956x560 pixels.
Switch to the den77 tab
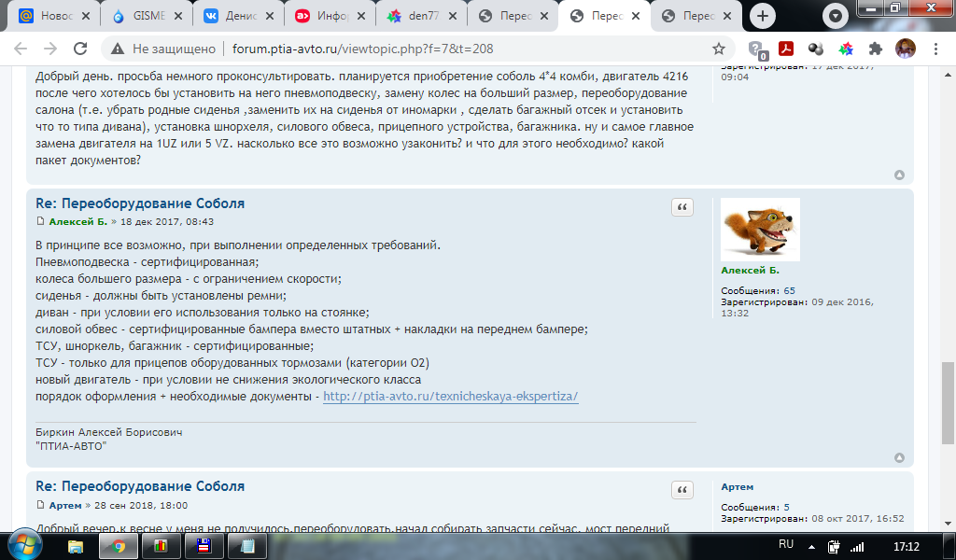point(421,16)
